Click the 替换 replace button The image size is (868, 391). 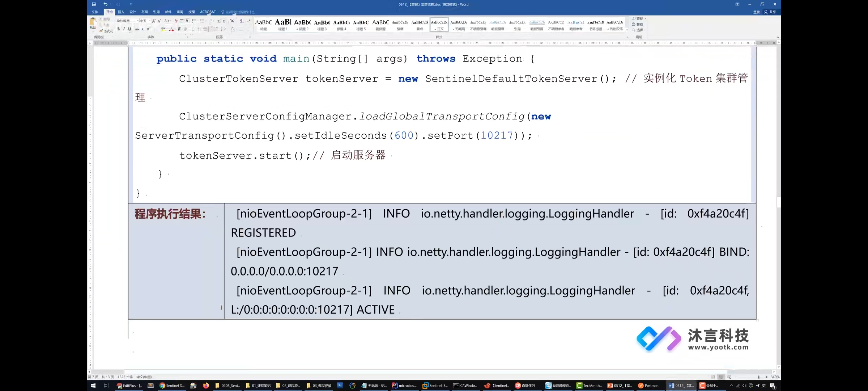(638, 24)
